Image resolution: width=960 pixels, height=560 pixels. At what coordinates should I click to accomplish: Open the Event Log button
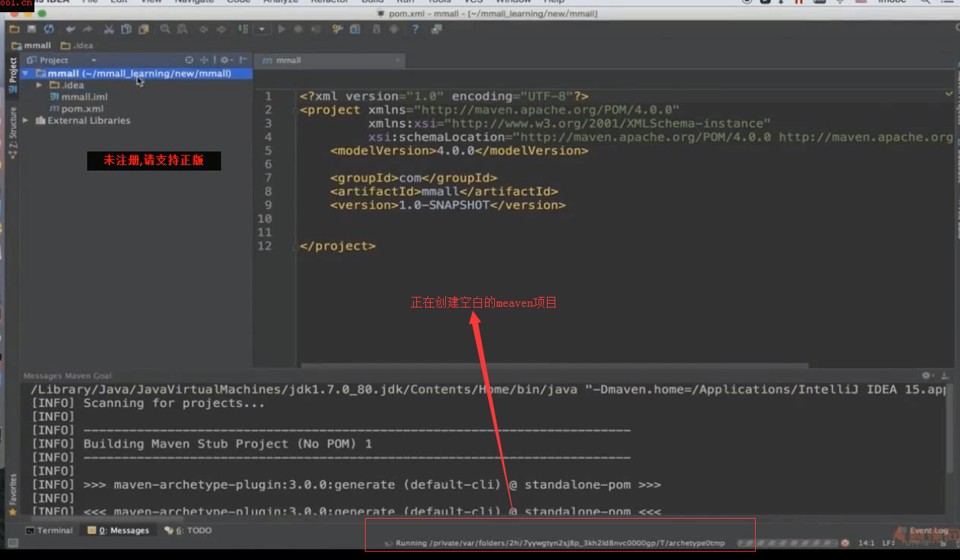(923, 530)
